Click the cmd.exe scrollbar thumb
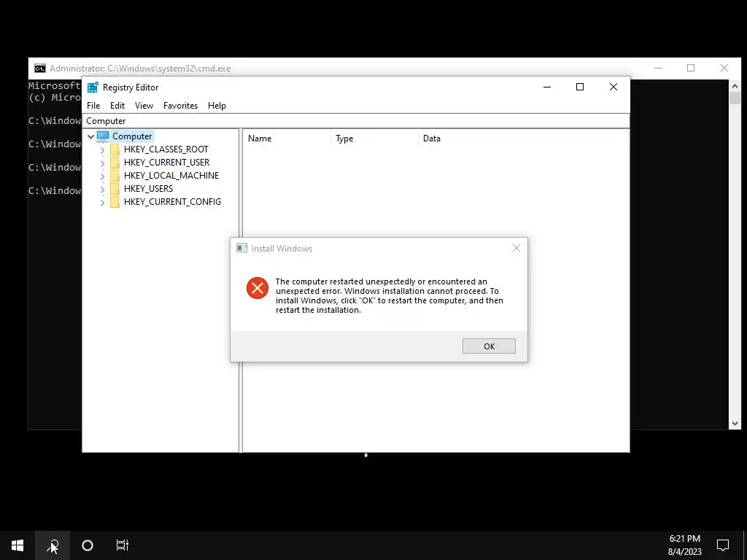 (x=735, y=98)
